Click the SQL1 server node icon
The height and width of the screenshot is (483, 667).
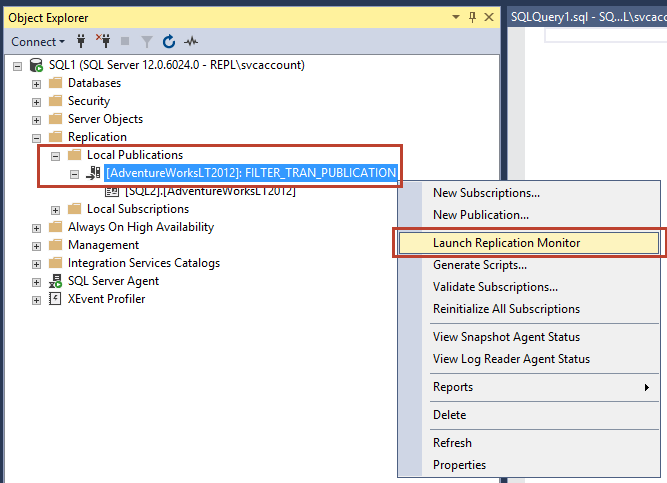click(x=36, y=65)
